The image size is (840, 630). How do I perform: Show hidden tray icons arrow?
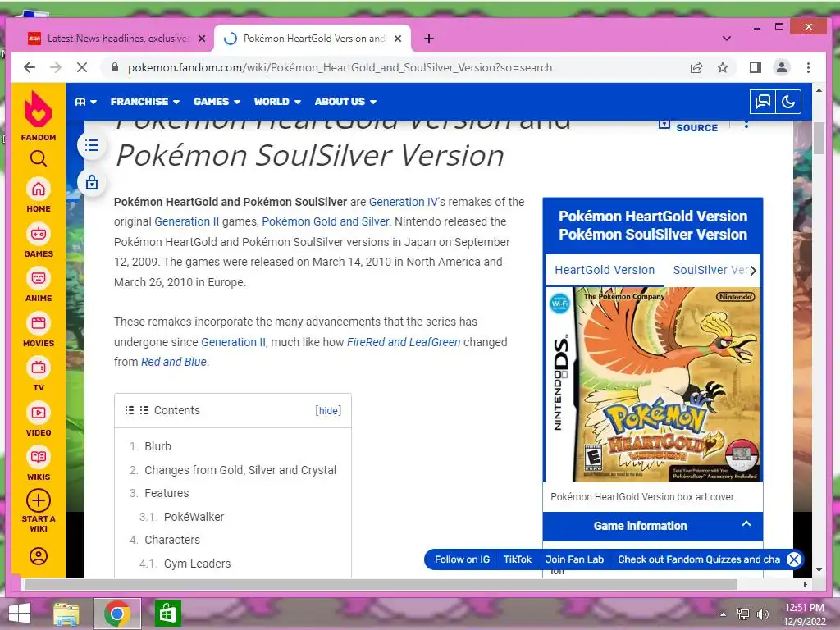[723, 614]
